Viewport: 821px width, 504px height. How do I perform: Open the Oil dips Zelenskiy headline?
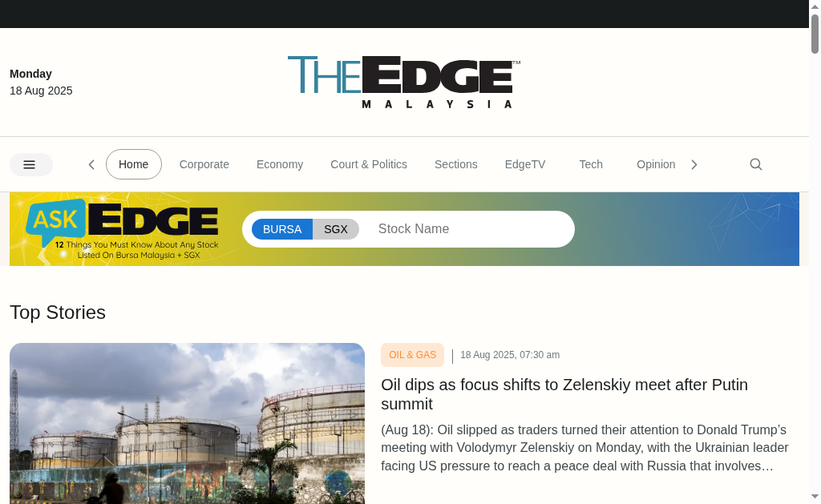point(564,394)
